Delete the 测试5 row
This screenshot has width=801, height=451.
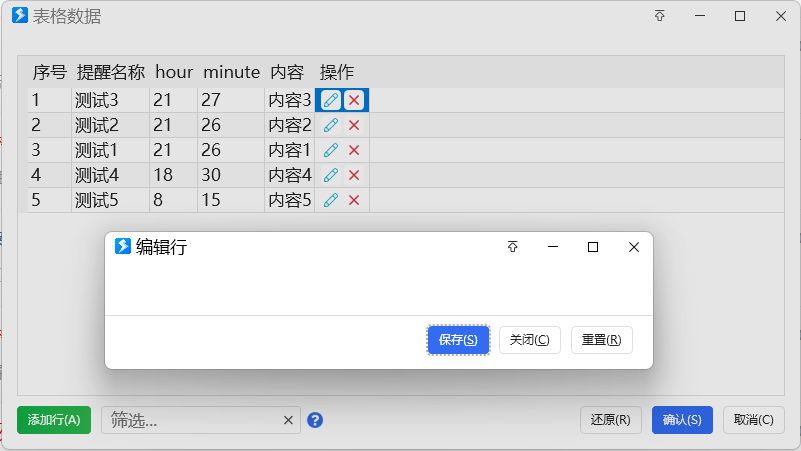(354, 200)
